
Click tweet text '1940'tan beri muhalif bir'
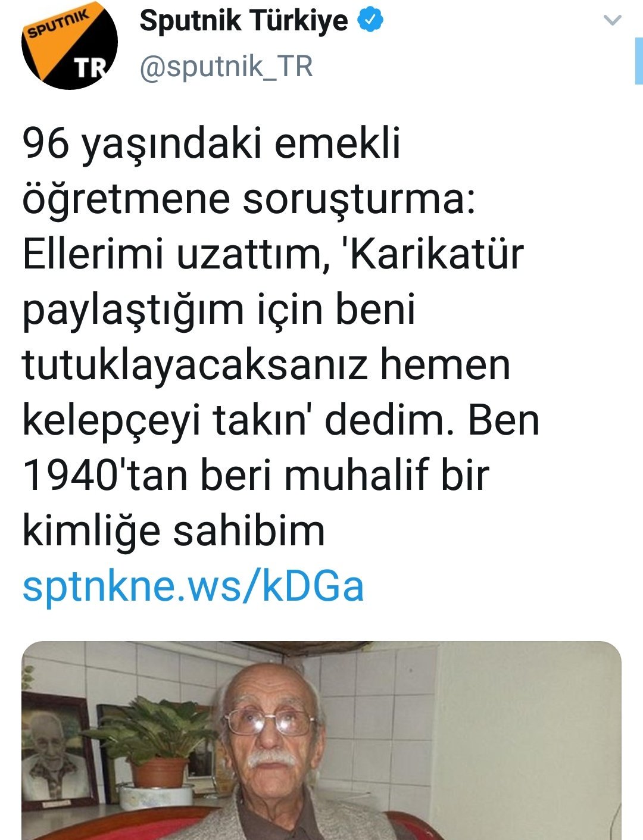click(256, 475)
